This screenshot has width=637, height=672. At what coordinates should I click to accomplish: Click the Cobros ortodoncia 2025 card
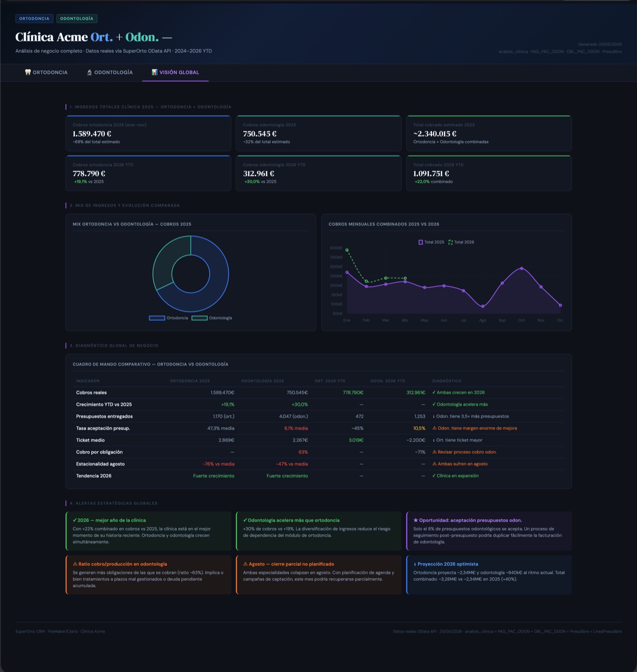pos(148,133)
